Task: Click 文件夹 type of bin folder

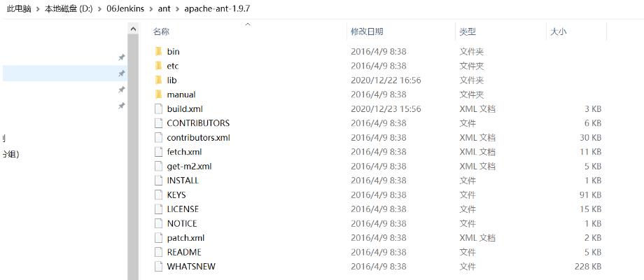Action: pyautogui.click(x=472, y=51)
